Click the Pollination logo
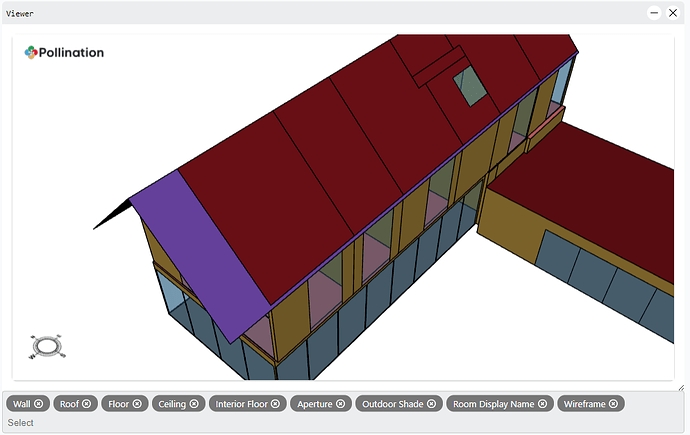690x435 pixels. (x=64, y=52)
